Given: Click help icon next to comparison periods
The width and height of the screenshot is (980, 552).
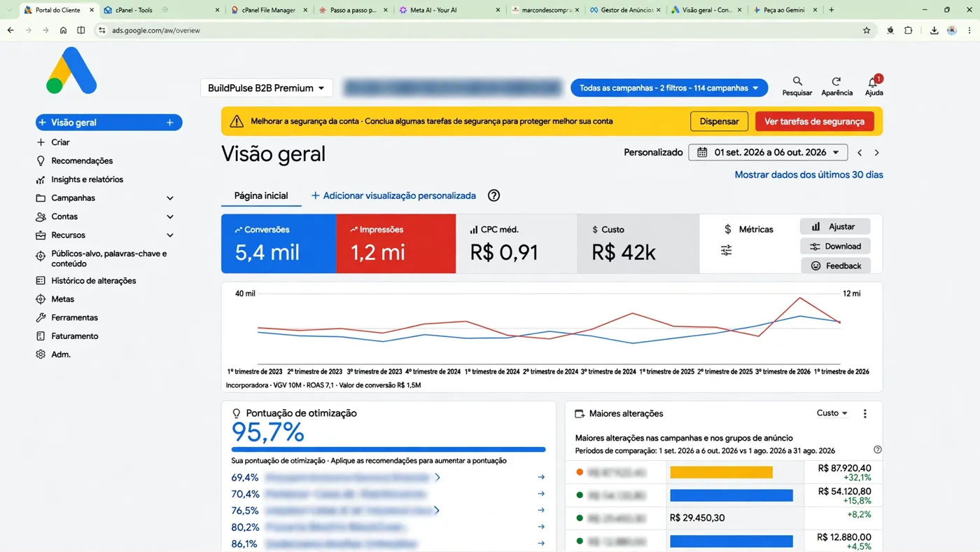Looking at the screenshot, I should pos(877,450).
